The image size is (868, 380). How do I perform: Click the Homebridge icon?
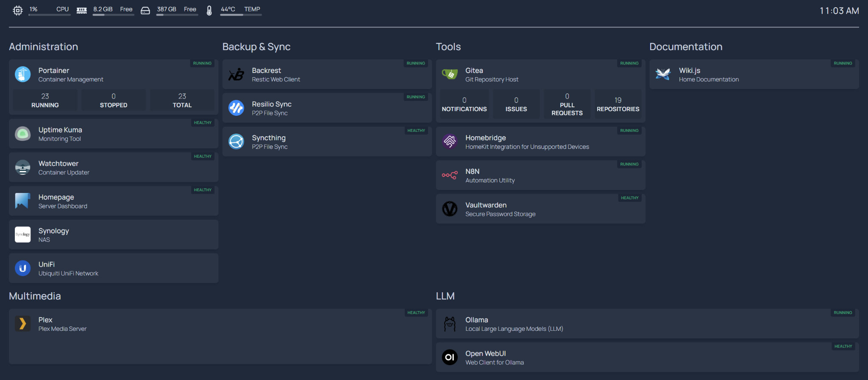pos(450,142)
